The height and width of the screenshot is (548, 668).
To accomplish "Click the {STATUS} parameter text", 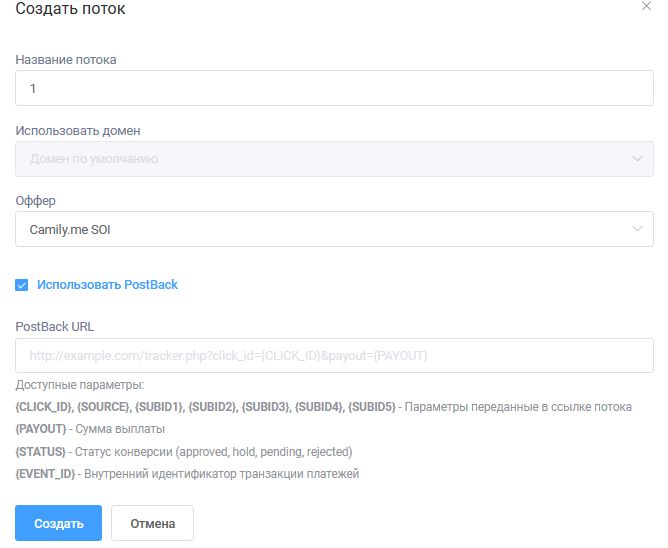I will point(41,451).
